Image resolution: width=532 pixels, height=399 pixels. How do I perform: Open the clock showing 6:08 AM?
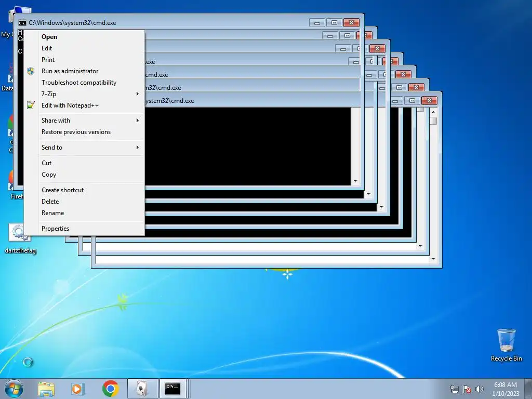pyautogui.click(x=506, y=389)
